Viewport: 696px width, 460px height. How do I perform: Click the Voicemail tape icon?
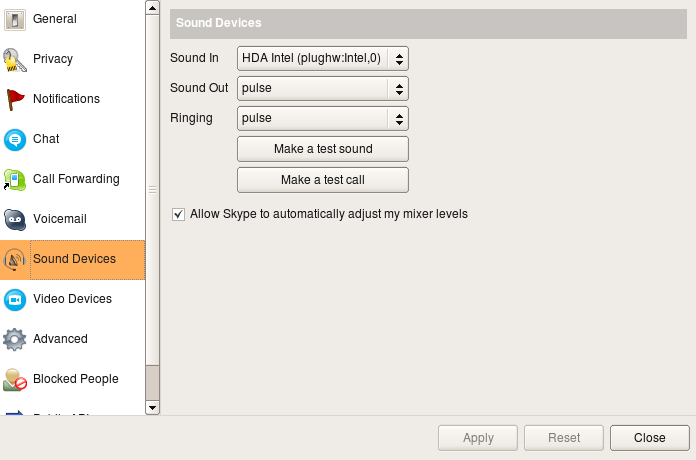click(14, 219)
